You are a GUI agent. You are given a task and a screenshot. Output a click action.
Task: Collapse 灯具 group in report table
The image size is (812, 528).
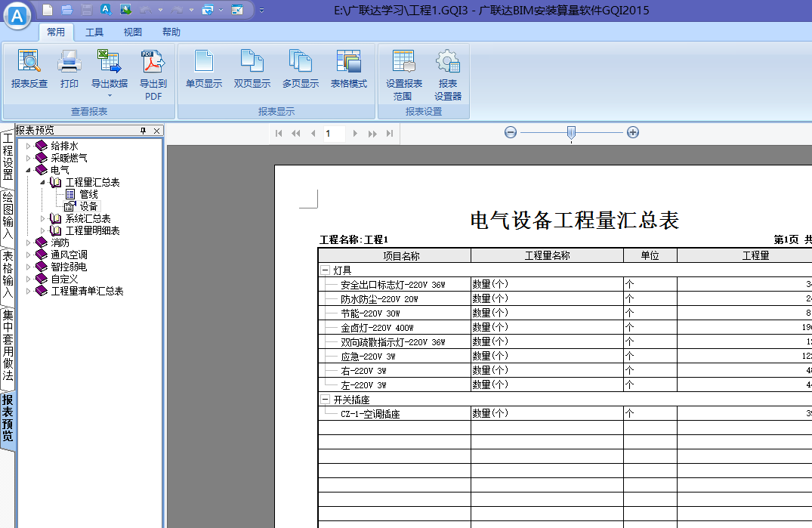click(x=326, y=270)
